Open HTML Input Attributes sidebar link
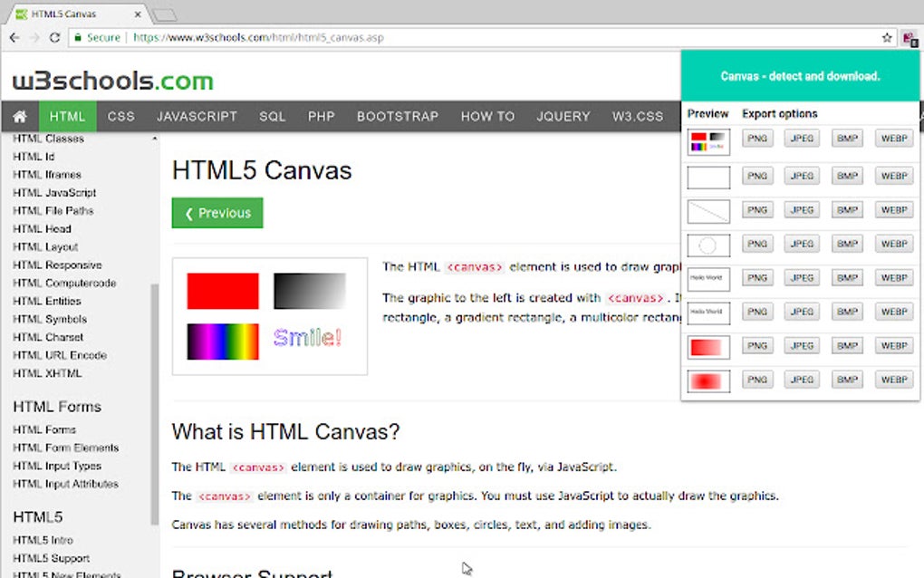The image size is (924, 578). tap(65, 484)
